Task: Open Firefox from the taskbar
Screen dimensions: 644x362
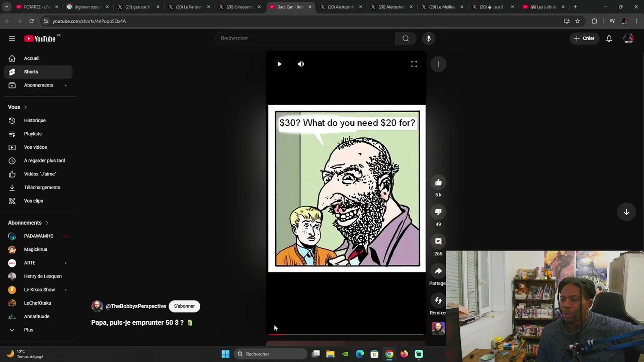Action: pyautogui.click(x=404, y=354)
